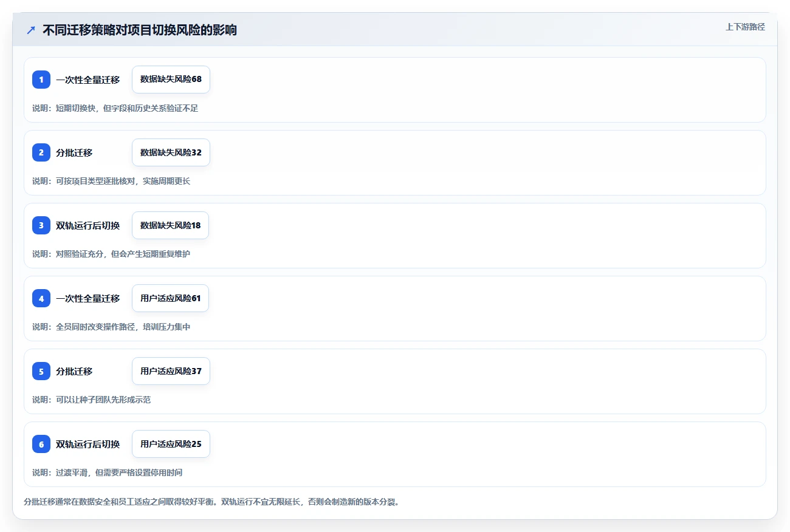Image resolution: width=790 pixels, height=532 pixels.
Task: Click 一次性全量迁移 label in row 4
Action: click(88, 298)
